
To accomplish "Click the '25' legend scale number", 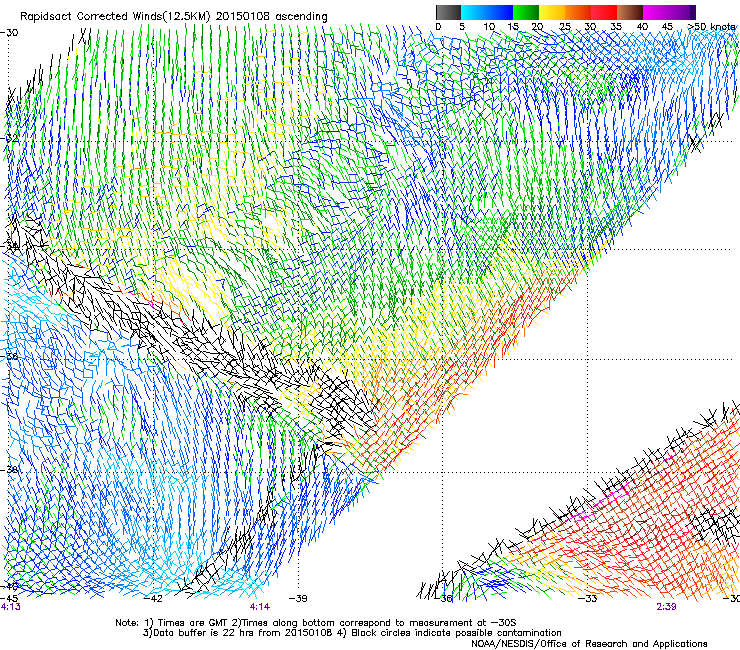I will pyautogui.click(x=565, y=27).
